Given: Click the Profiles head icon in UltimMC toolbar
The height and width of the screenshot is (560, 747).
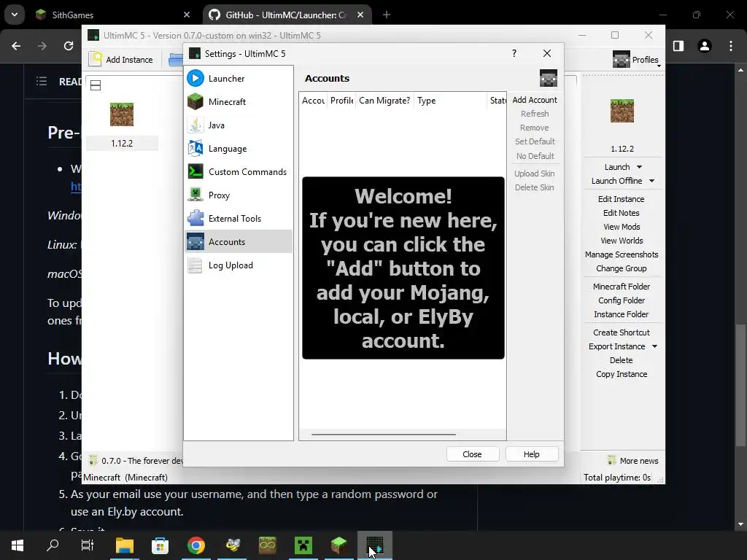Looking at the screenshot, I should pos(622,60).
